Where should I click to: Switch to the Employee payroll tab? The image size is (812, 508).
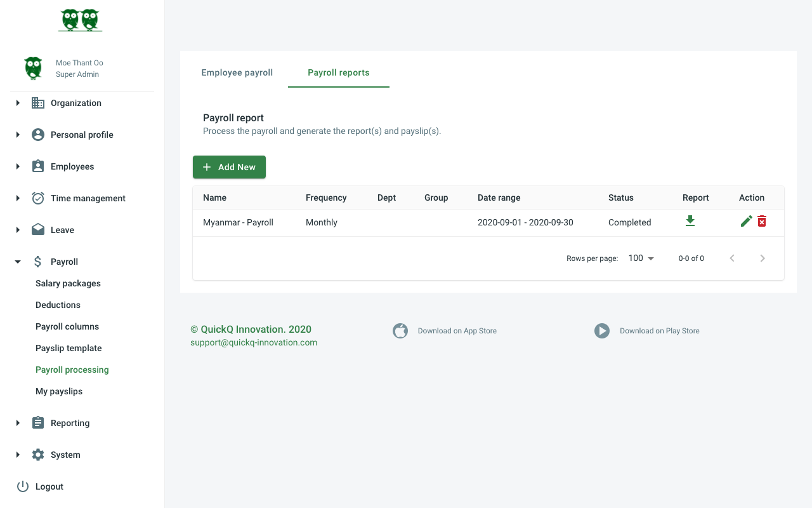point(237,72)
